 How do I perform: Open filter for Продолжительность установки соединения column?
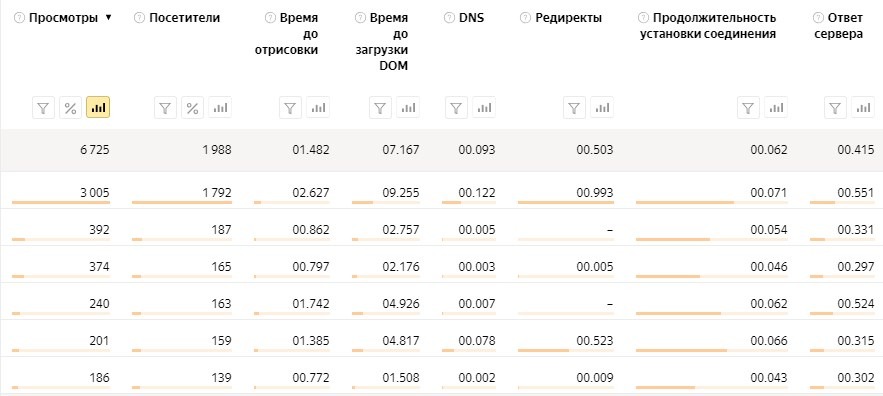[x=748, y=108]
